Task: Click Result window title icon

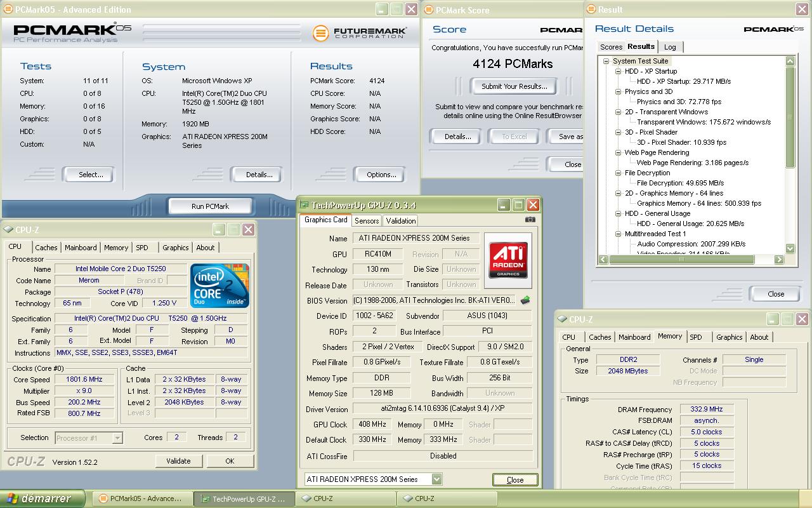Action: click(x=591, y=10)
